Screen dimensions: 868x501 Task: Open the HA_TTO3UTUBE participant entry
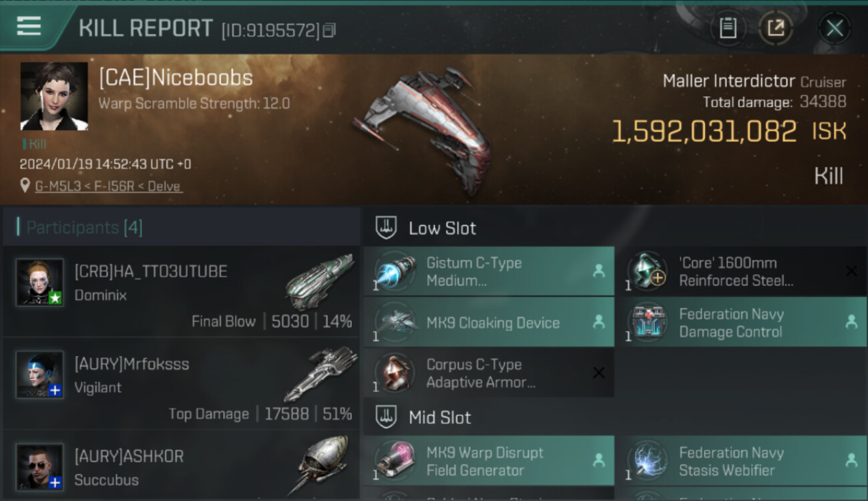[181, 291]
